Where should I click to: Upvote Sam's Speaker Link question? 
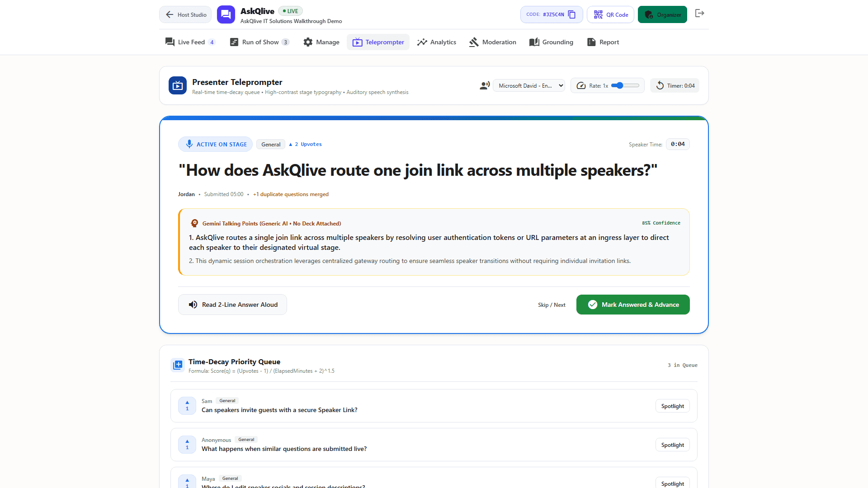click(x=187, y=406)
